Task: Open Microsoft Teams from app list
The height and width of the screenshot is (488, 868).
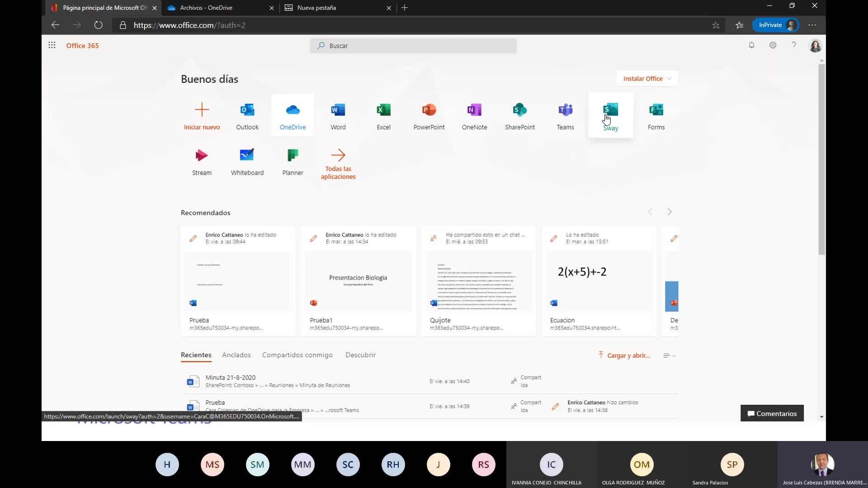Action: (x=565, y=110)
